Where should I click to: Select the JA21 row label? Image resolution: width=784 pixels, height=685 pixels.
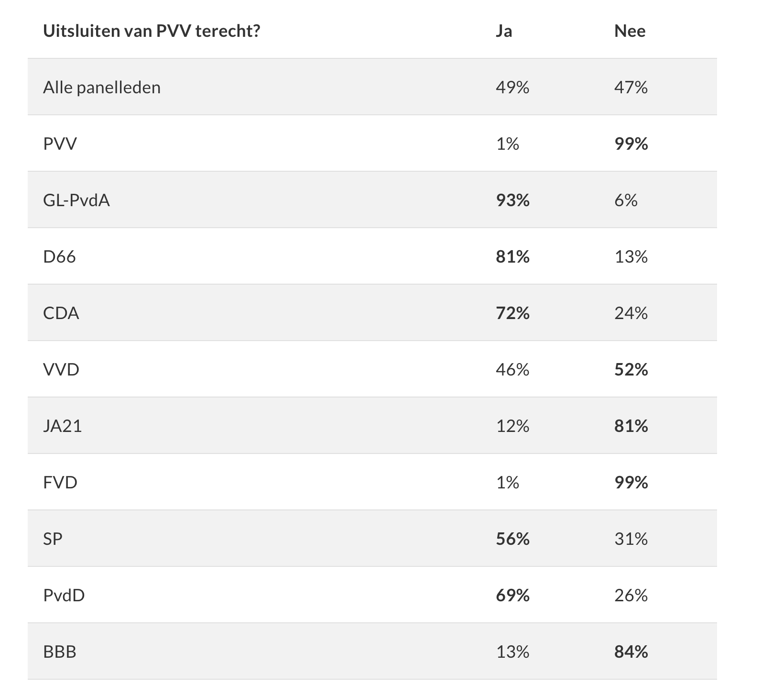63,426
